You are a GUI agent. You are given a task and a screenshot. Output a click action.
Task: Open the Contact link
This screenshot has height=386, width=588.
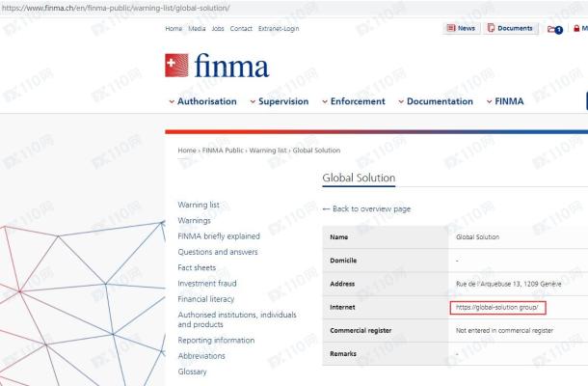coord(241,29)
